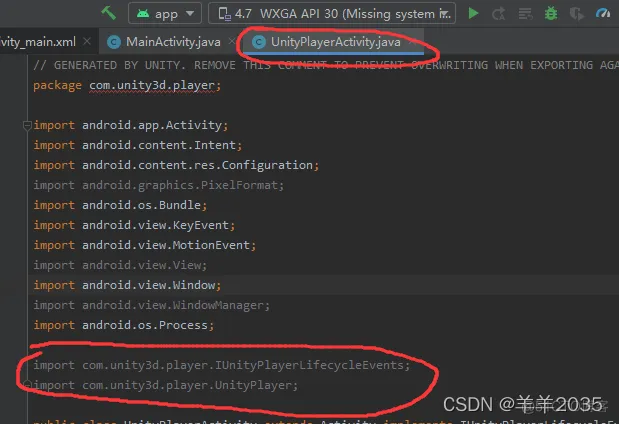Click the Apply Code Changes icon
619x424 pixels.
point(525,14)
